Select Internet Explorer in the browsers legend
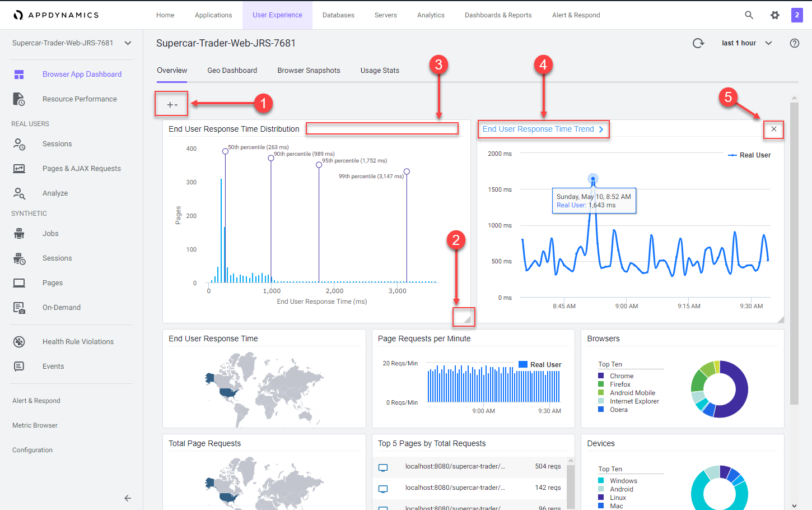 pos(634,401)
